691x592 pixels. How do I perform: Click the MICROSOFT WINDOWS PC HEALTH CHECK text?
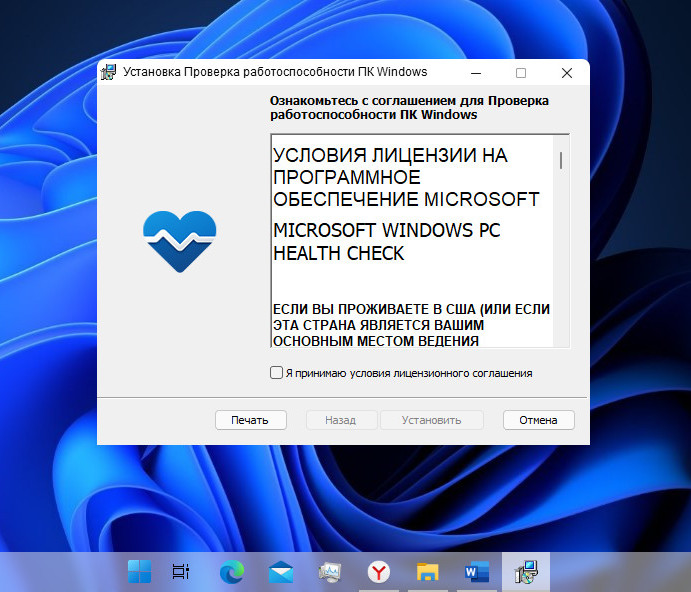(x=386, y=242)
